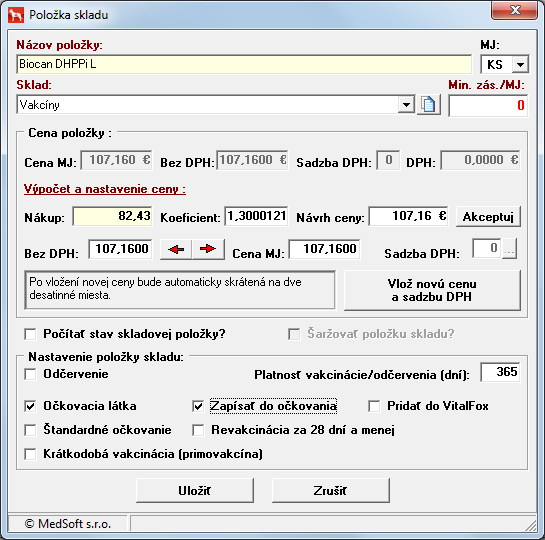Click the red right arrow button
This screenshot has height=540, width=545.
pos(208,249)
